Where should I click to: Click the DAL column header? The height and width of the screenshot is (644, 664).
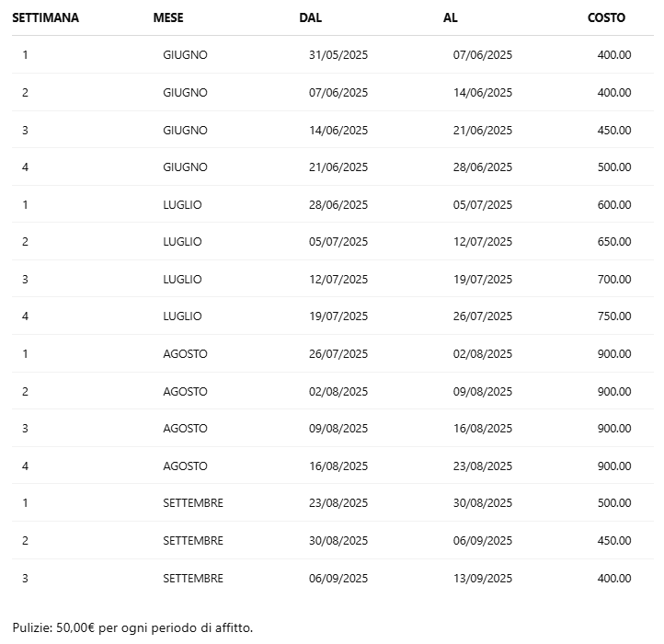[x=311, y=17]
